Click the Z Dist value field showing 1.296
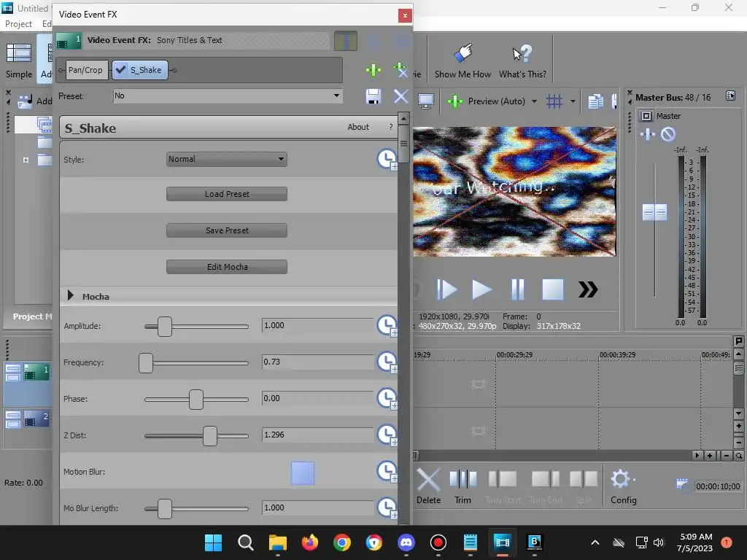 [318, 435]
